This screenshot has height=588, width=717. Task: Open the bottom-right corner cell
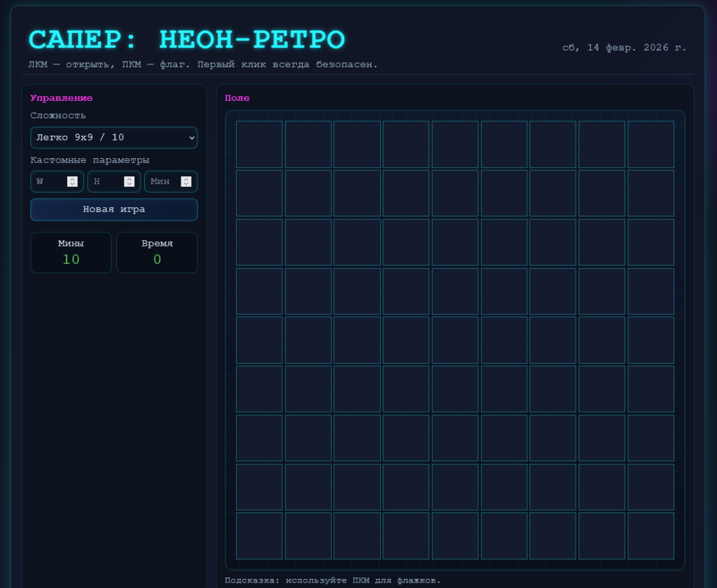(650, 535)
